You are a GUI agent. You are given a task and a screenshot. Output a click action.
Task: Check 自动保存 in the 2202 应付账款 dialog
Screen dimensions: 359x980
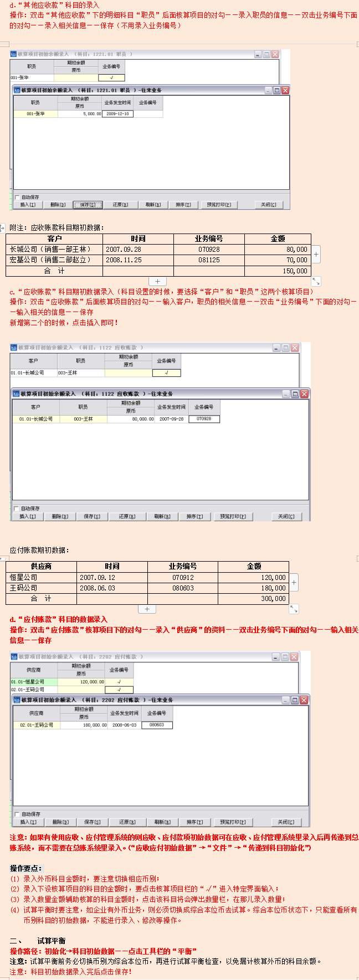point(17,814)
